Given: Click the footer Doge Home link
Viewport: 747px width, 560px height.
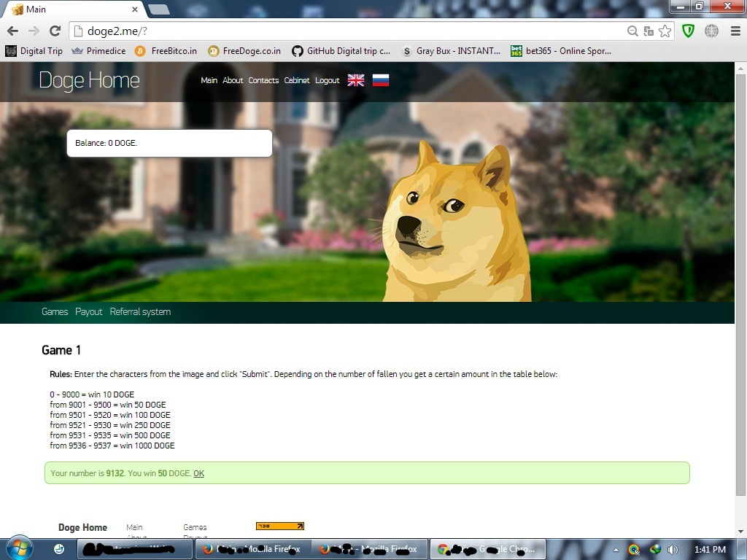Looking at the screenshot, I should pos(82,527).
